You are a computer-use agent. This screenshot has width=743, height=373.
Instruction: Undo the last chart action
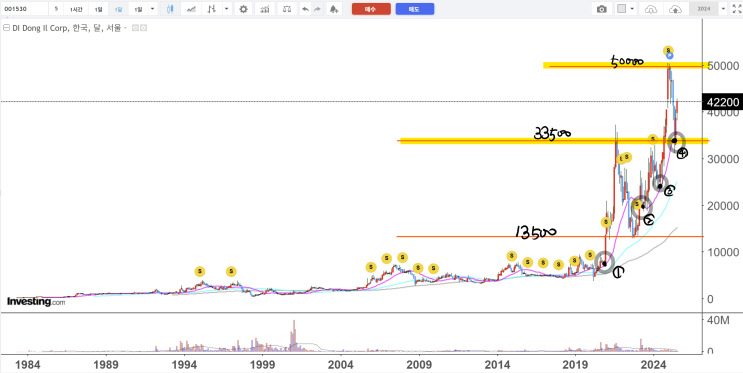pos(306,9)
